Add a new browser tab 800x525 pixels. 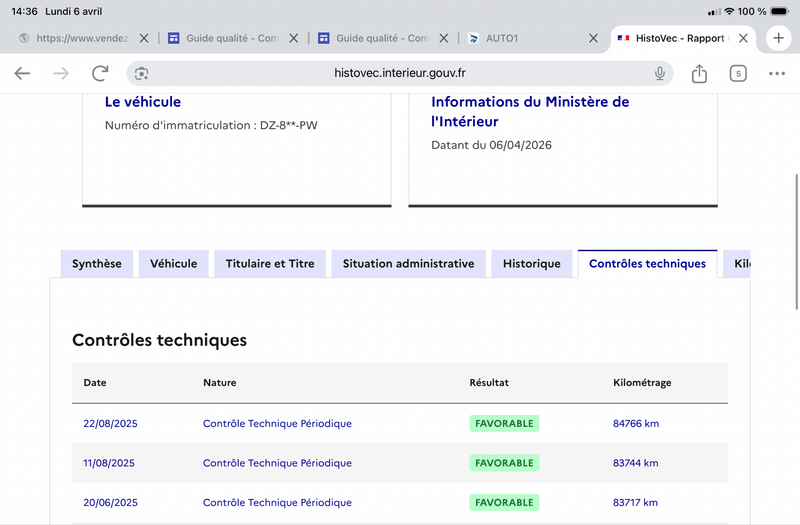coord(778,38)
